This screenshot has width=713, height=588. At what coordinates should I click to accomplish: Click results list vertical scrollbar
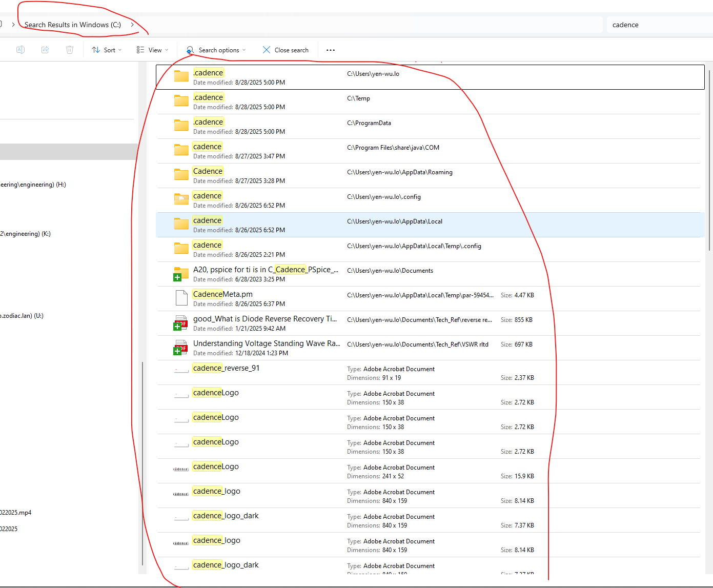pyautogui.click(x=710, y=160)
